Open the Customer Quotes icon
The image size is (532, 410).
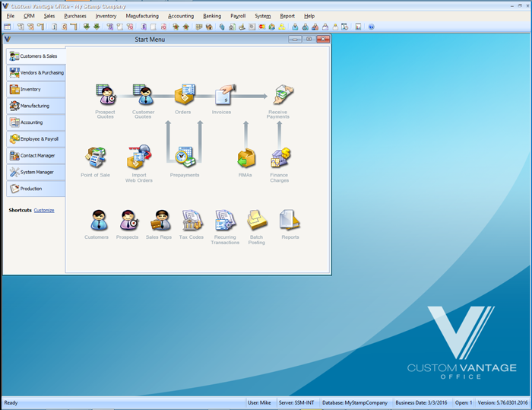pos(143,94)
